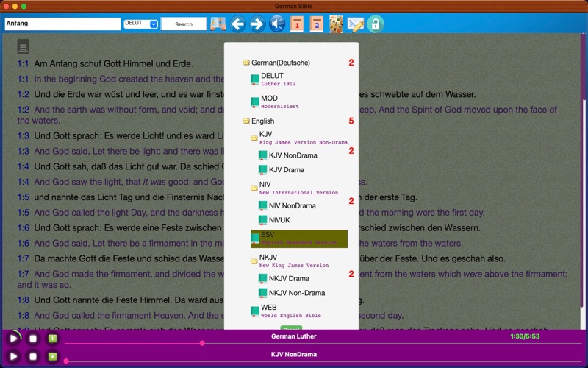Image resolution: width=588 pixels, height=368 pixels.
Task: Click the envelope with pencil mail icon
Action: pos(356,24)
